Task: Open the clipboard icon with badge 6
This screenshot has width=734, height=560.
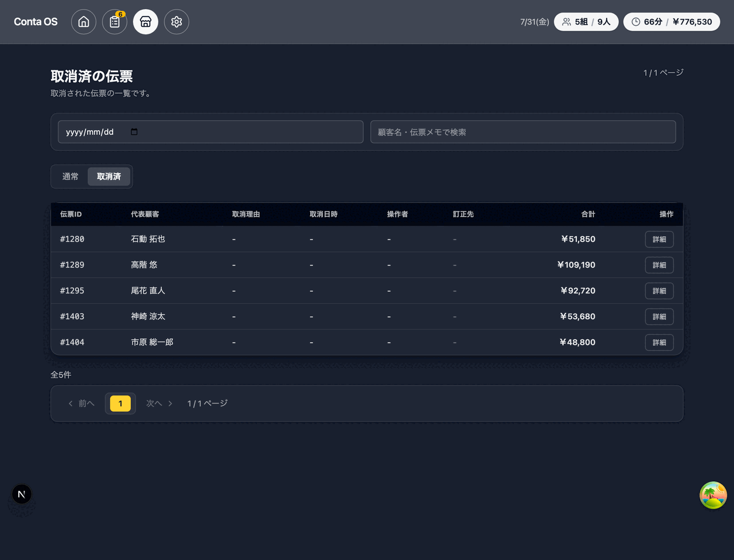Action: click(x=115, y=22)
